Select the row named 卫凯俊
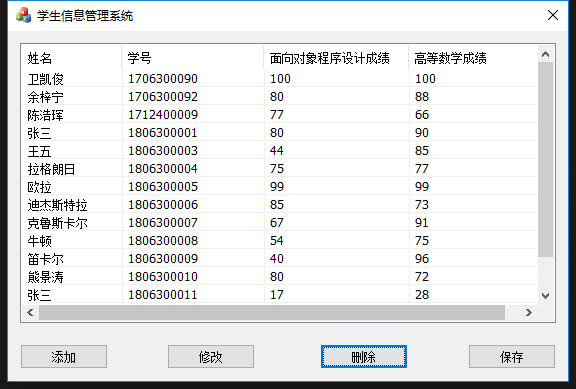Image resolution: width=576 pixels, height=389 pixels. (280, 78)
